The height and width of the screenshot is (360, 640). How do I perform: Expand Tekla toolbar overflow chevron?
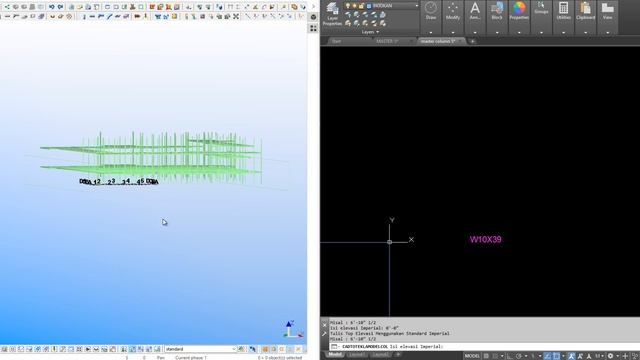click(313, 7)
